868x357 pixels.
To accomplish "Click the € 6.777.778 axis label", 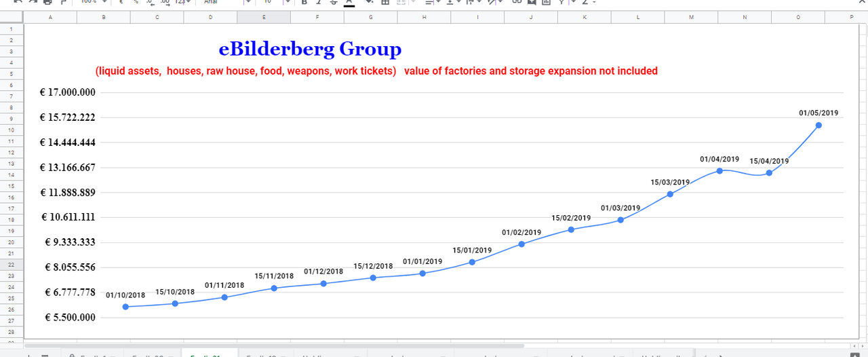I will [71, 293].
